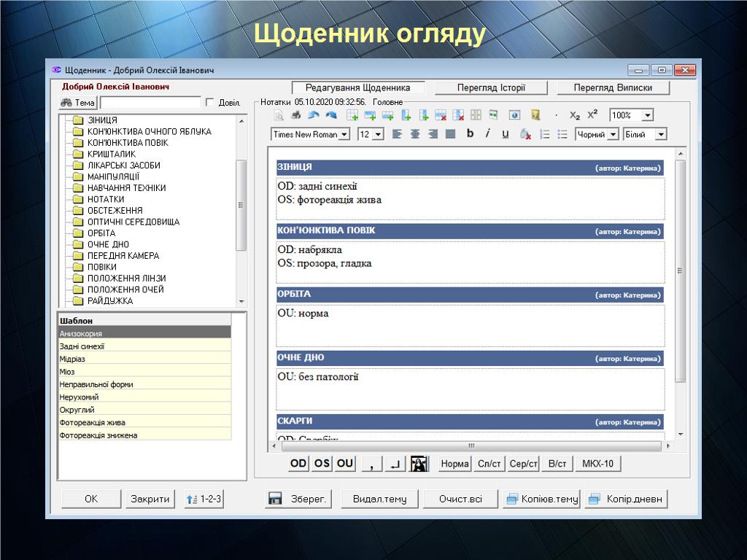Click the superscript X² icon
This screenshot has height=560, width=747.
coord(592,115)
